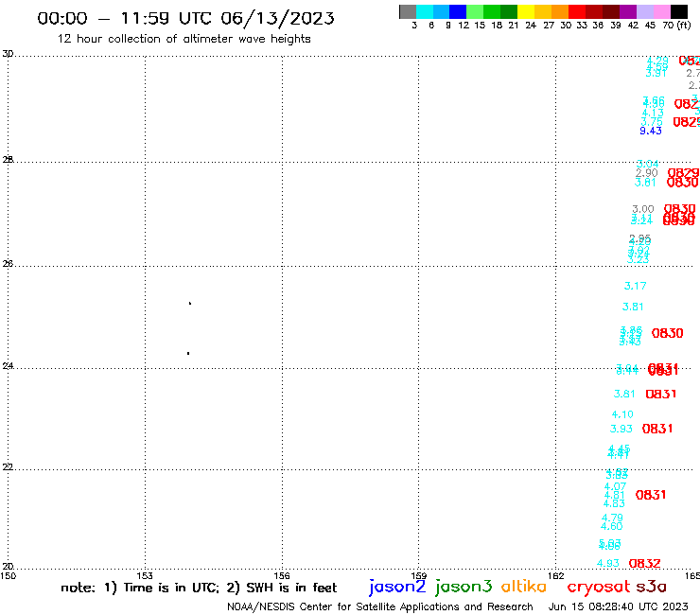This screenshot has height=615, width=700.
Task: Click the 4.79 wave height reading
Action: 612,518
